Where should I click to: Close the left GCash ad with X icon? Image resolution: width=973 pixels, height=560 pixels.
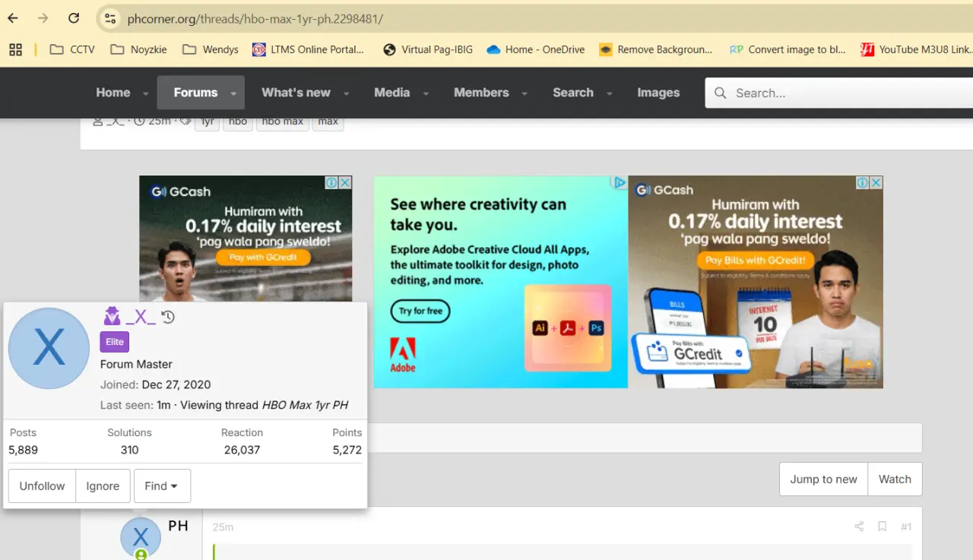tap(345, 182)
